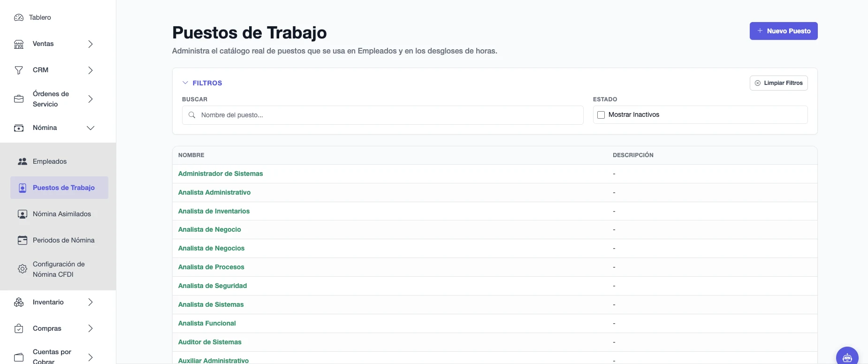Click the Nuevo Puesto button
Viewport: 868px width, 364px height.
(x=784, y=31)
